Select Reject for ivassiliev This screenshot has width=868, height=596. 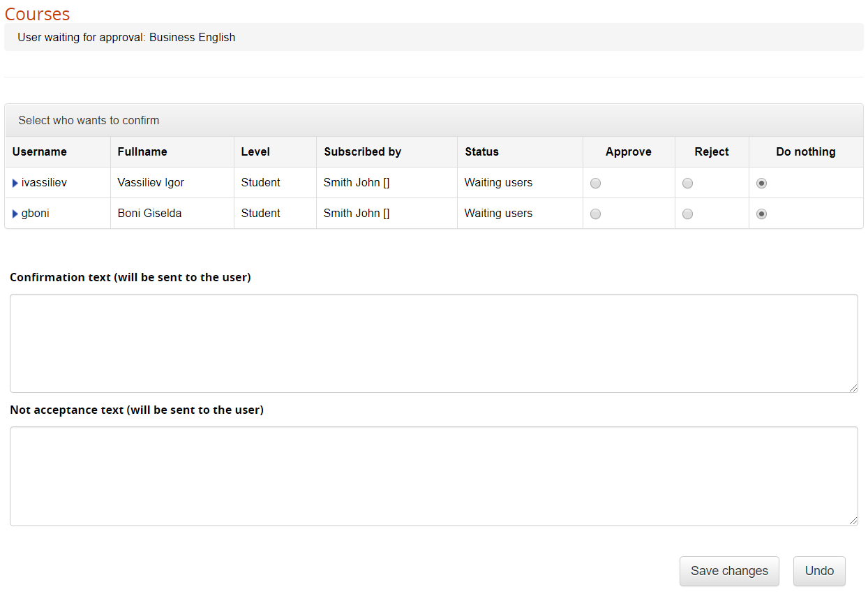point(687,183)
